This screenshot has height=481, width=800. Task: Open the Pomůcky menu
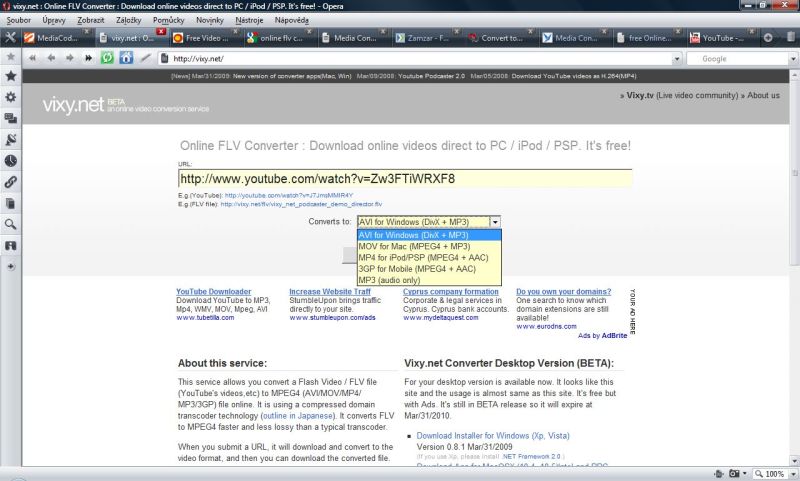click(x=168, y=20)
